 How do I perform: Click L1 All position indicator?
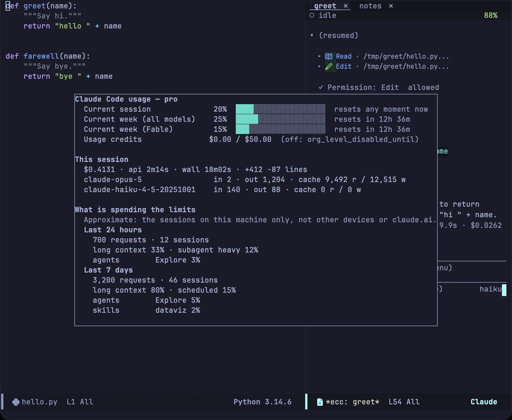[80, 402]
